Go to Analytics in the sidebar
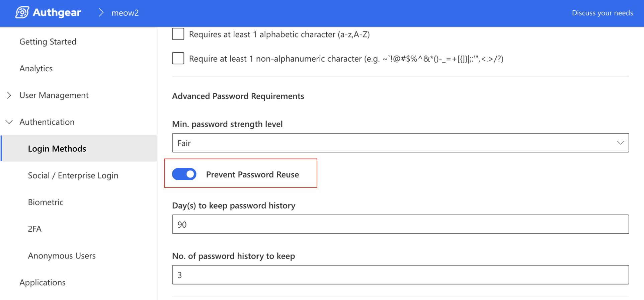Image resolution: width=644 pixels, height=300 pixels. click(x=36, y=69)
